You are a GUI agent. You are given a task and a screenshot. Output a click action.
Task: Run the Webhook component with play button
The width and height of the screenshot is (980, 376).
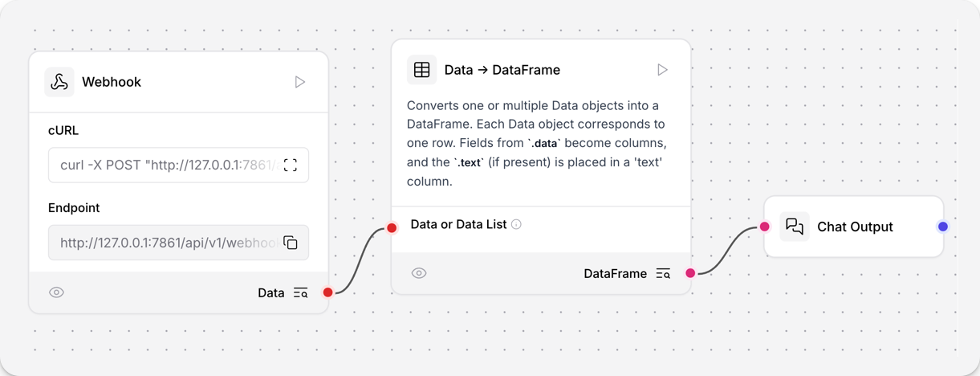299,82
